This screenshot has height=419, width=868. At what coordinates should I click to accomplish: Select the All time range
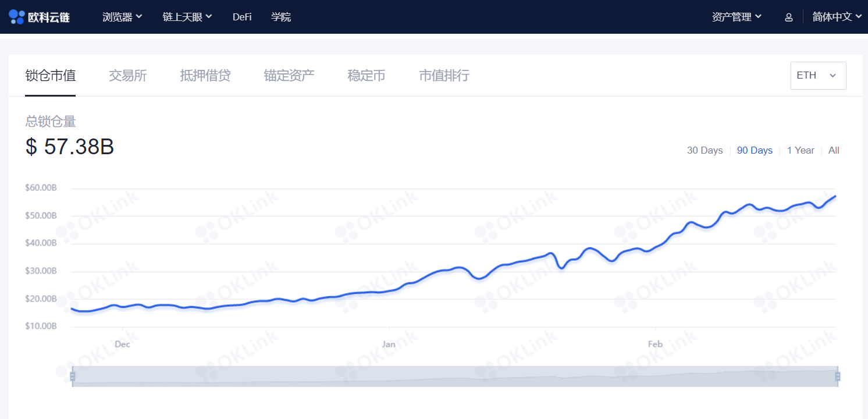point(834,150)
